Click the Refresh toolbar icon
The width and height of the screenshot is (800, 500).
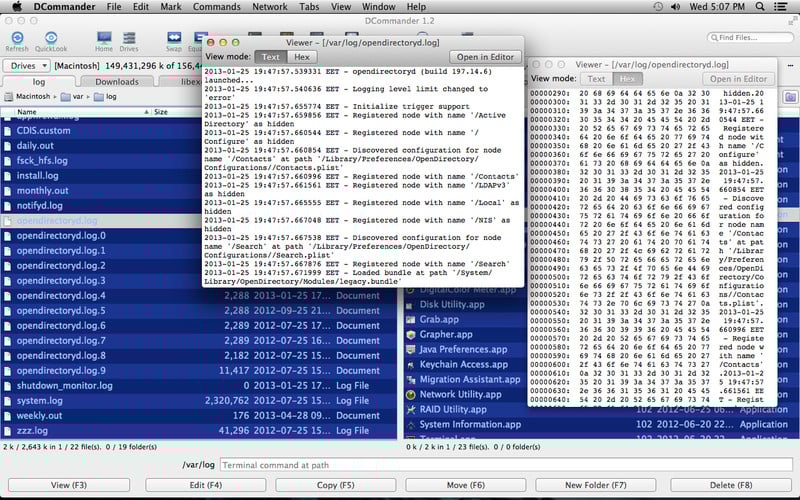point(17,38)
